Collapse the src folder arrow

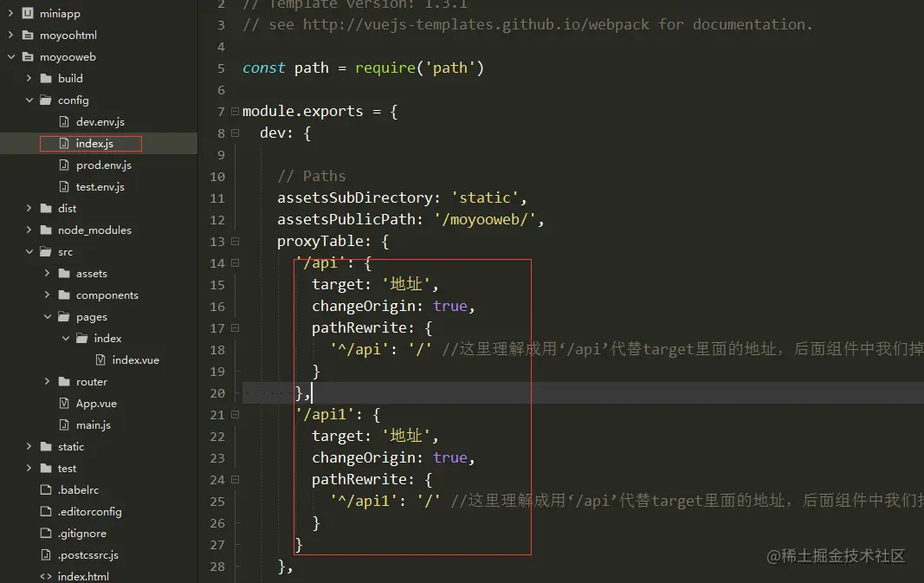29,252
